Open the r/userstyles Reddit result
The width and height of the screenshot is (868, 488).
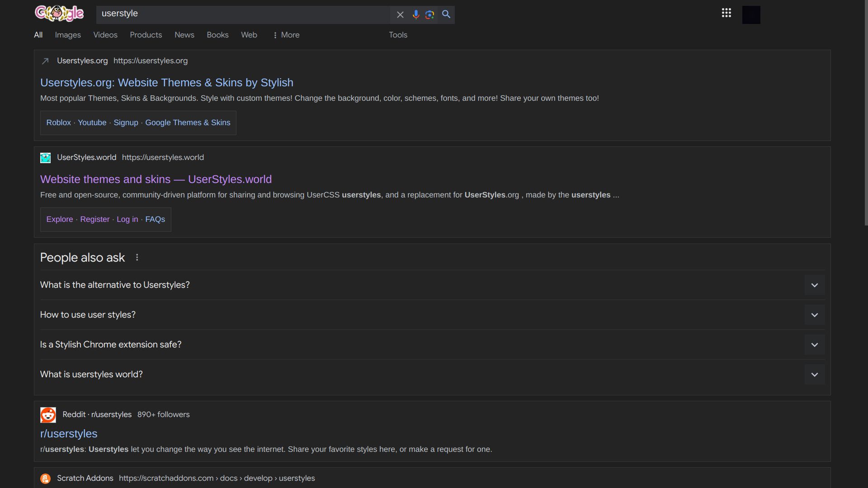pyautogui.click(x=69, y=434)
